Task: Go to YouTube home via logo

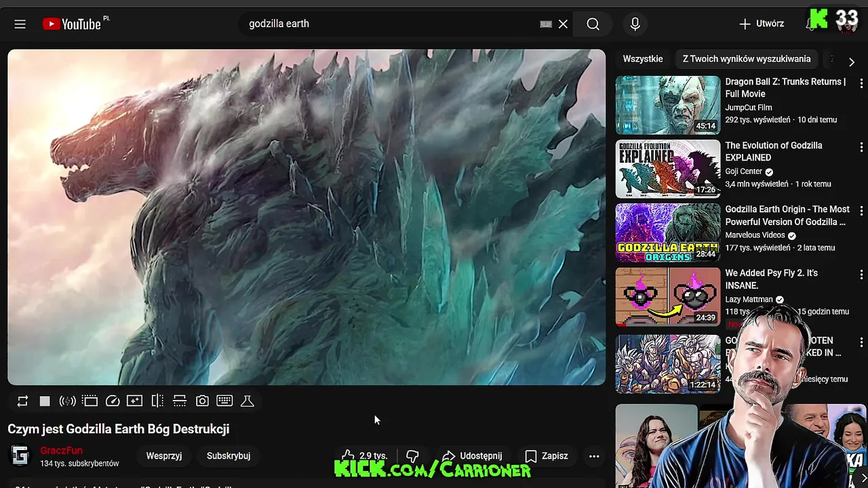Action: (71, 24)
